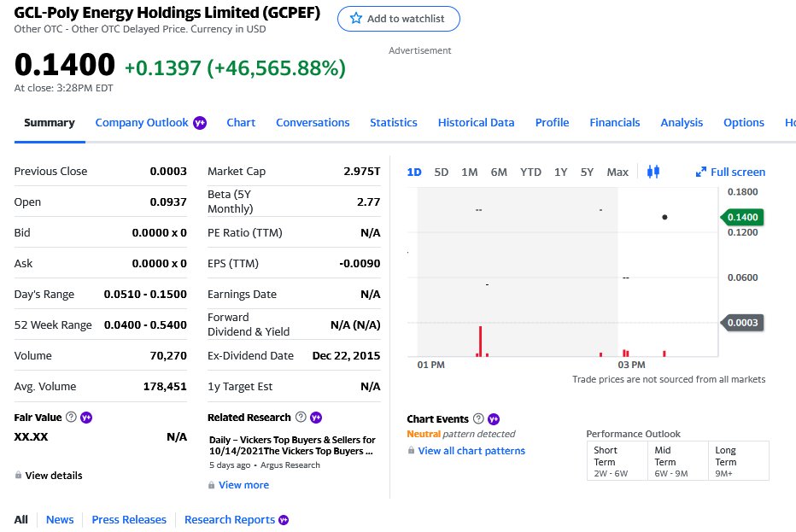Screen dimensions: 796x532
Task: Click the Y+ badge next to Chart Events
Action: click(494, 418)
